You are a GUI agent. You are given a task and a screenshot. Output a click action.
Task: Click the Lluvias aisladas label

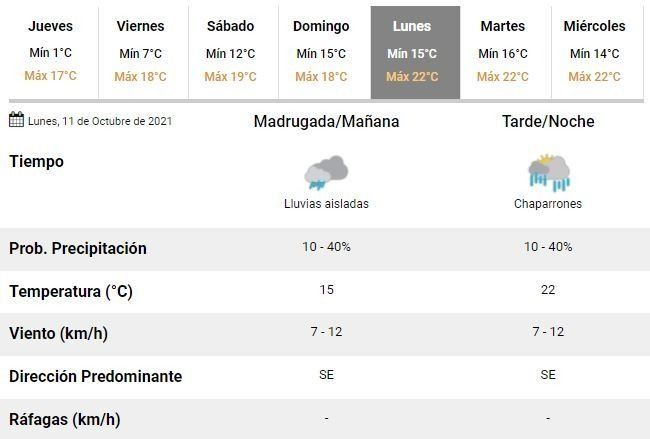pyautogui.click(x=326, y=204)
